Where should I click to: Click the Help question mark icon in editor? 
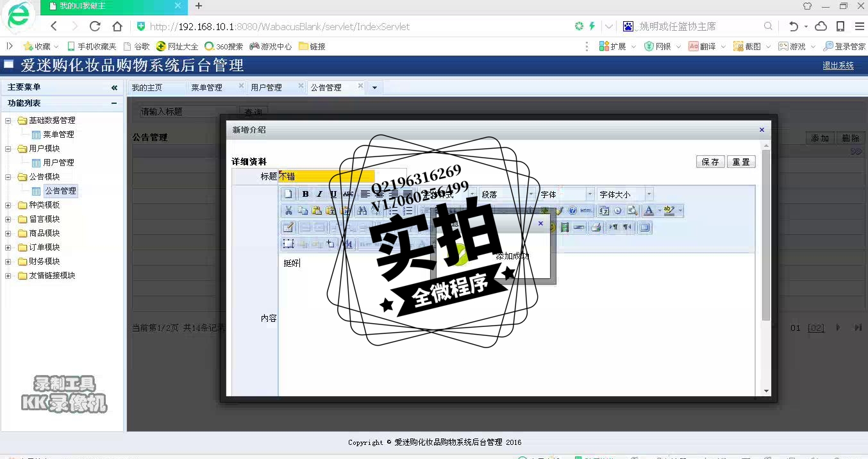(x=572, y=210)
